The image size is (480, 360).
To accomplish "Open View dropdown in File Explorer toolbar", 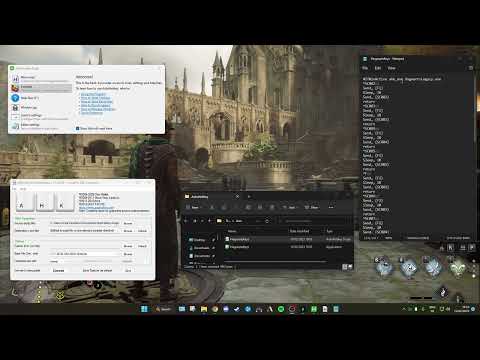I will pos(312,207).
